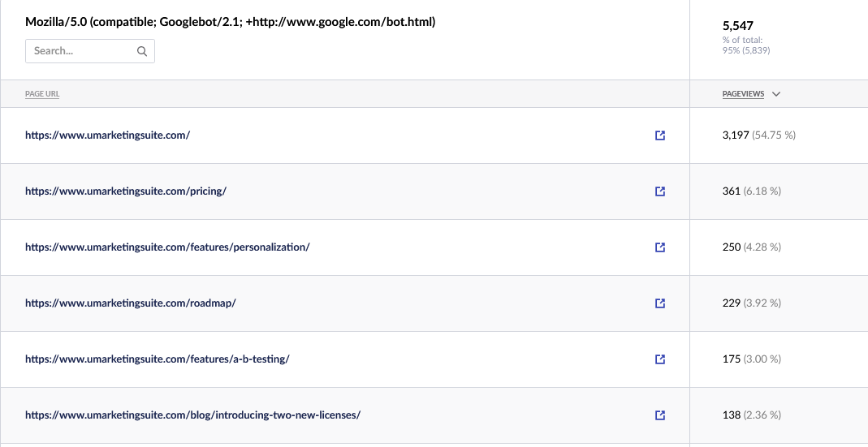The image size is (868, 447).
Task: Toggle Pageviews sort chevron arrow
Action: tap(776, 94)
